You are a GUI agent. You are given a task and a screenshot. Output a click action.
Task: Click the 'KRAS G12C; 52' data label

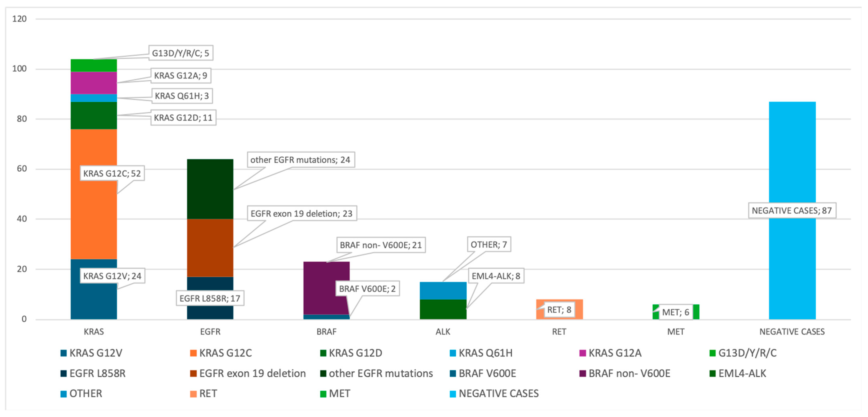point(112,173)
